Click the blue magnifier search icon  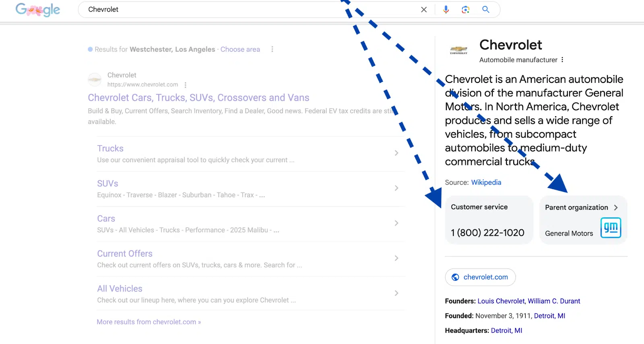[x=486, y=9]
